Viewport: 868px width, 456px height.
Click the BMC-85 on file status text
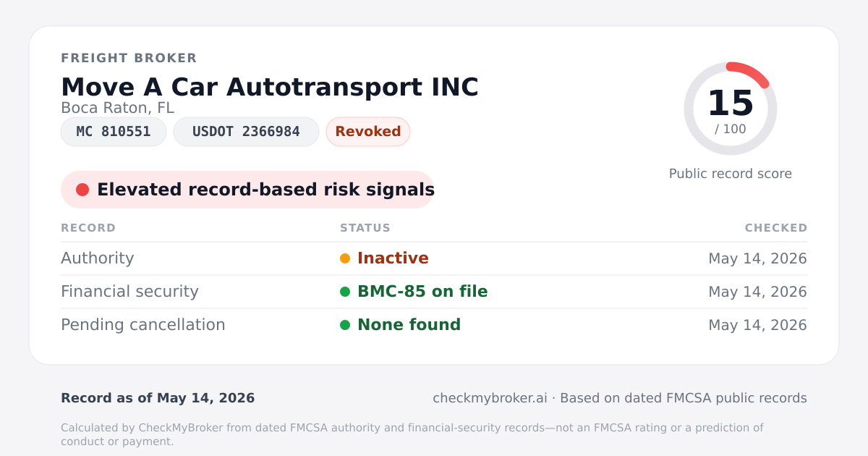click(422, 292)
